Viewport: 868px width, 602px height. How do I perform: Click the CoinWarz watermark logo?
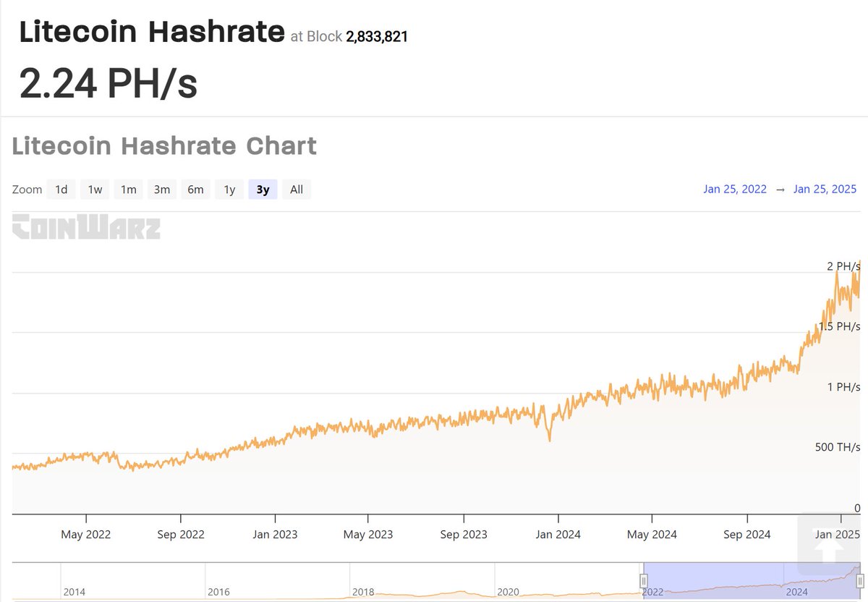[x=85, y=229]
